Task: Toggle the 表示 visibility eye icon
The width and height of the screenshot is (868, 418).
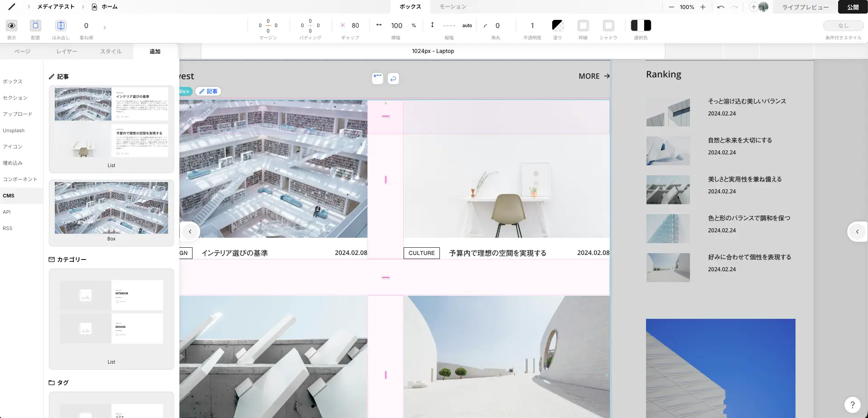Action: pyautogui.click(x=11, y=26)
